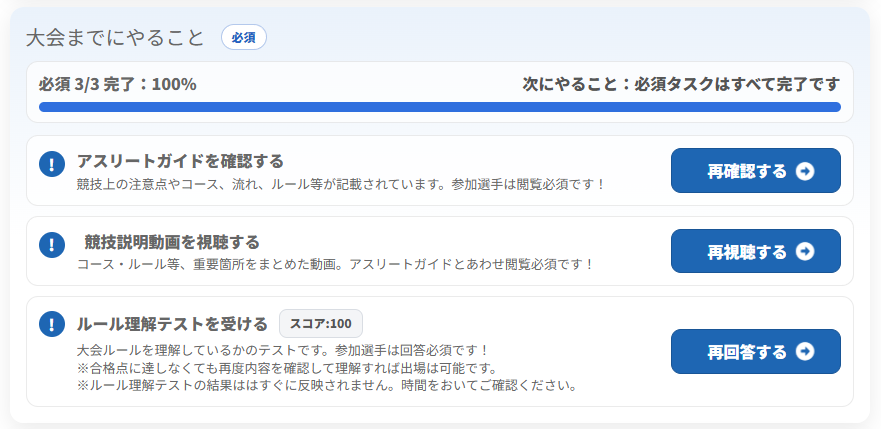Click the exclamation icon beside アスリートガイドを確認する
Screen dimensions: 881x429
tap(51, 164)
